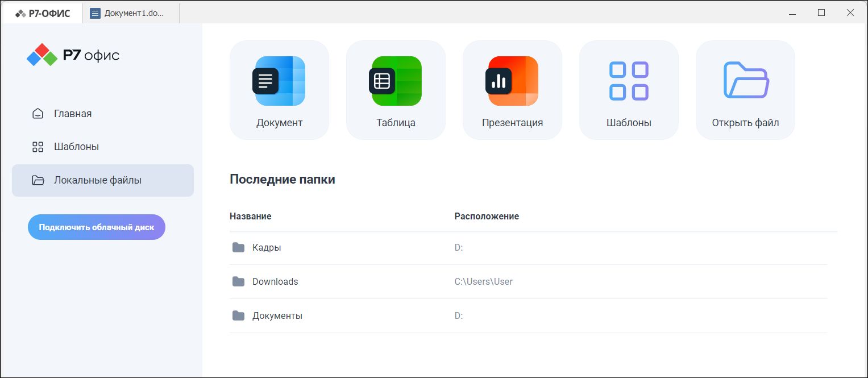This screenshot has height=378, width=868.
Task: Click the D: location of Документы
Action: click(x=459, y=315)
